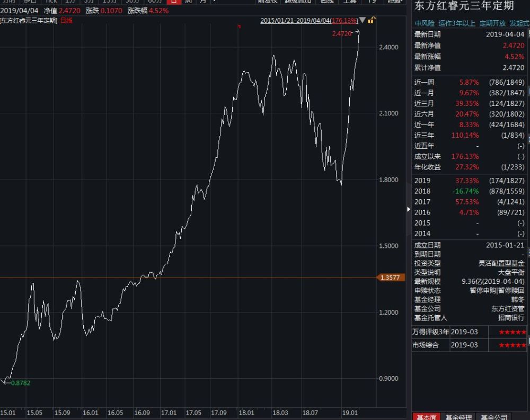
Task: Select the 2.4720 high label on chart
Action: [342, 33]
